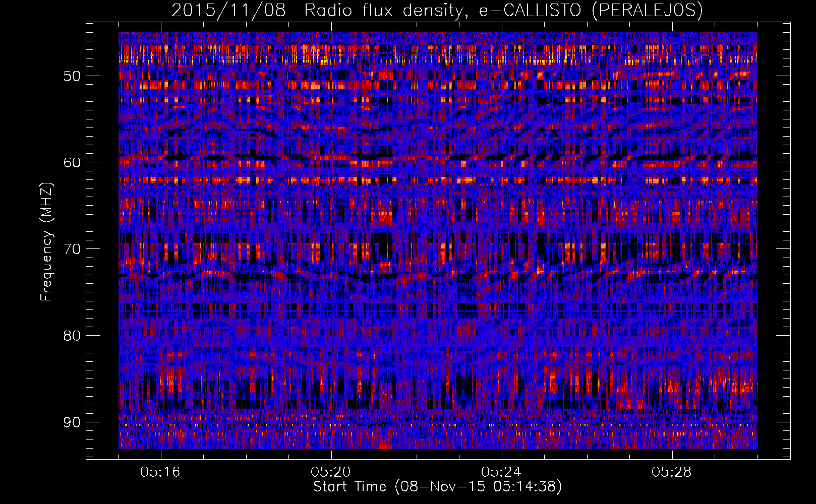The image size is (816, 504).
Task: Click the 60 frequency tick label
Action: coord(72,162)
